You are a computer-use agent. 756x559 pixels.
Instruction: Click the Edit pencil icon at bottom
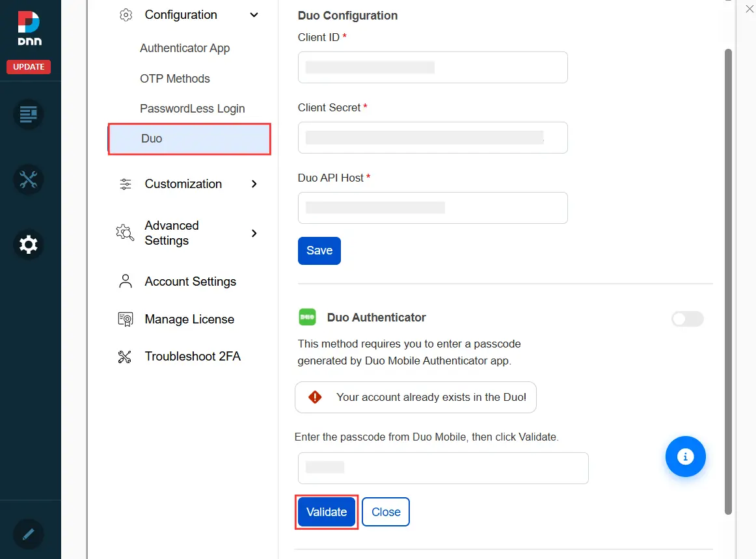[x=29, y=534]
